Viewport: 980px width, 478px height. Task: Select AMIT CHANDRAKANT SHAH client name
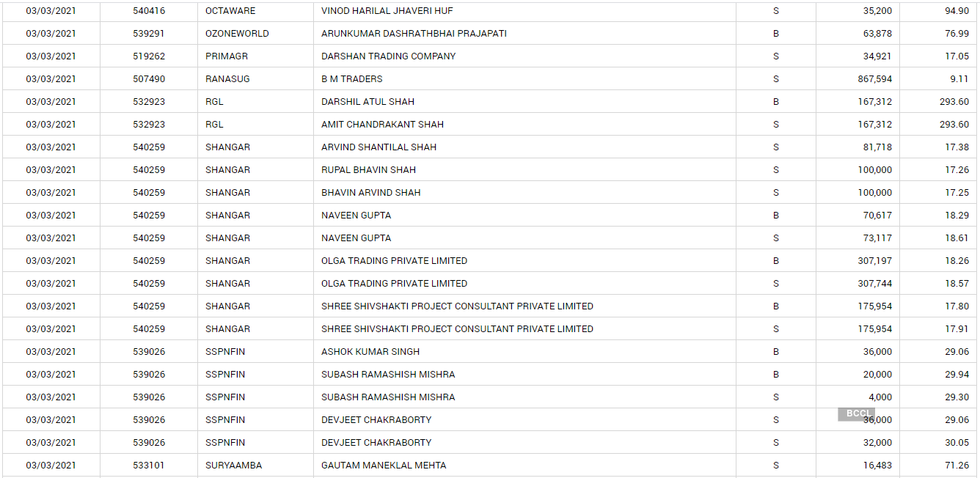pyautogui.click(x=382, y=125)
